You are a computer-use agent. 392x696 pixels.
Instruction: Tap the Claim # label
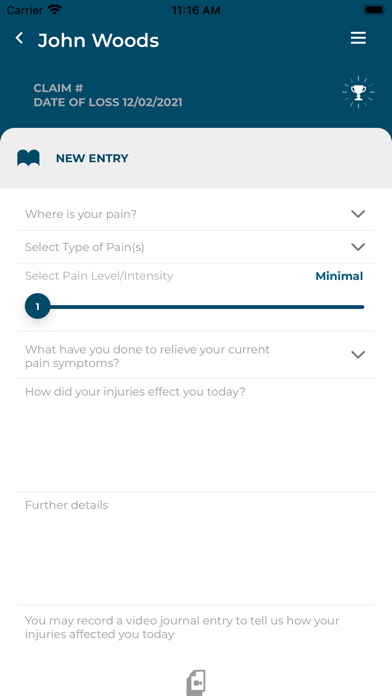pos(58,88)
